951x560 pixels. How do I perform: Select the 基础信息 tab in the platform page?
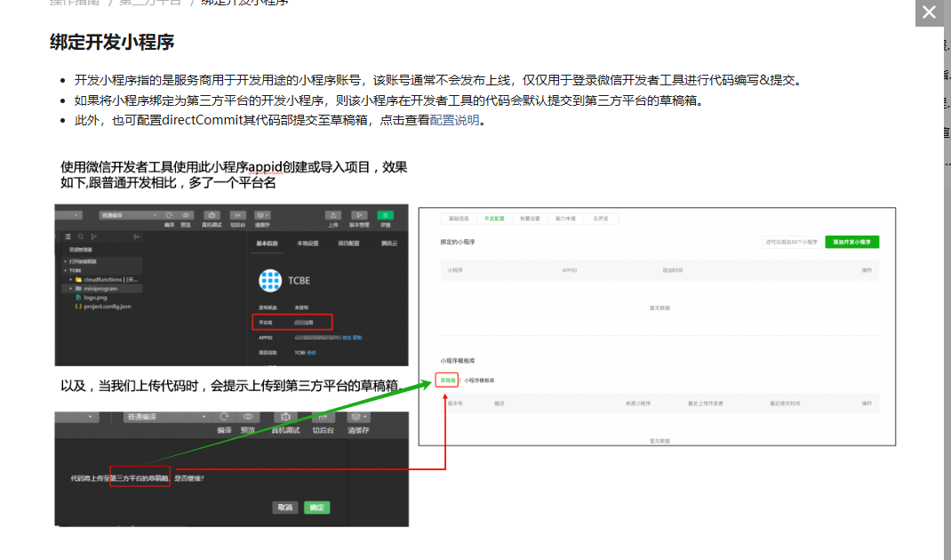459,219
